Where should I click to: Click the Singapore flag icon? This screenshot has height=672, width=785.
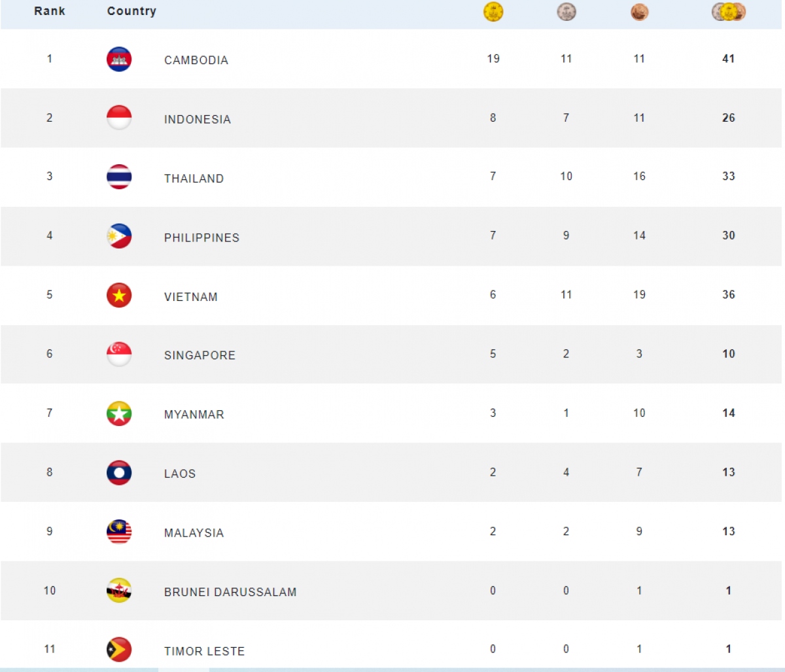click(x=119, y=355)
